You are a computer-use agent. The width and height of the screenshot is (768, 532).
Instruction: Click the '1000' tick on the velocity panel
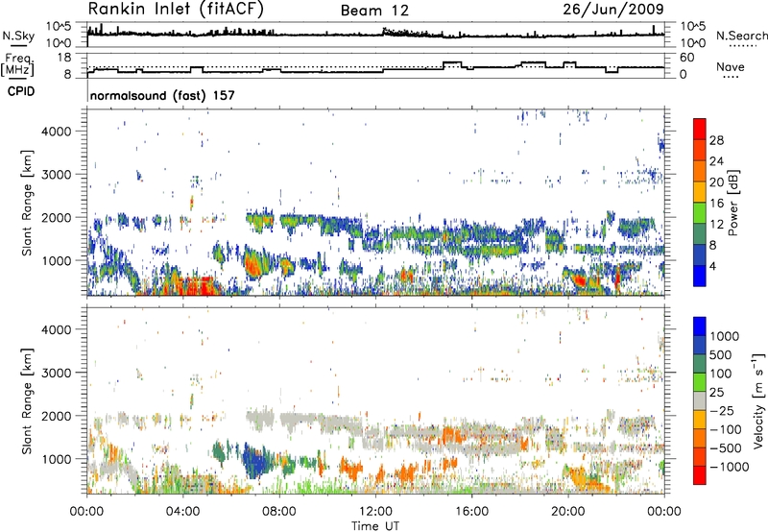(x=57, y=459)
